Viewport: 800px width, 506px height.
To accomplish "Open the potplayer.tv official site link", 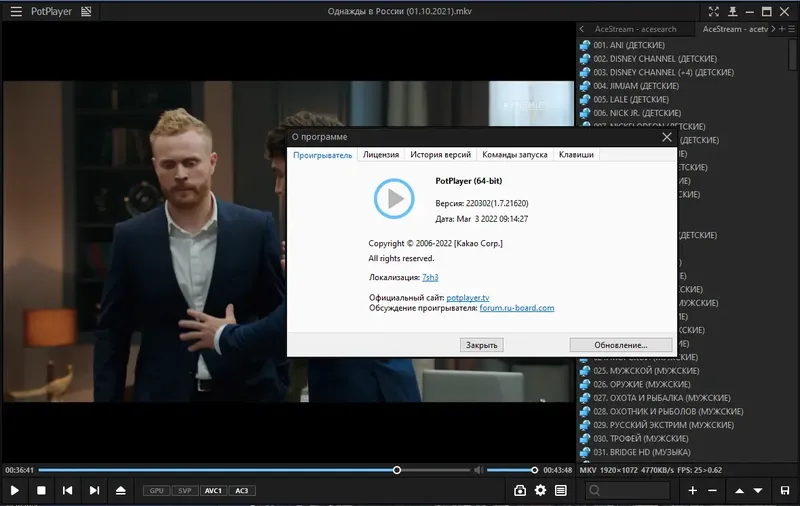I will tap(467, 297).
